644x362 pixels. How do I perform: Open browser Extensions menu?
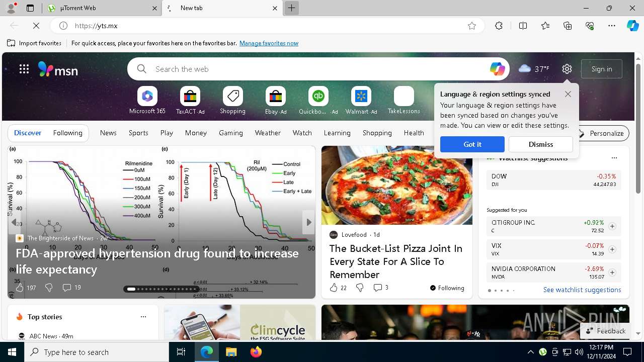tap(499, 26)
